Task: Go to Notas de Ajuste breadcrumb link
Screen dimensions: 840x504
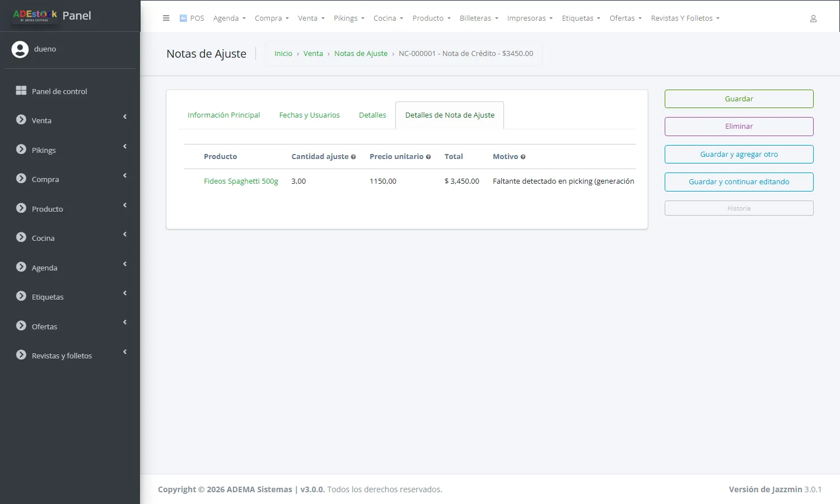Action: 361,54
